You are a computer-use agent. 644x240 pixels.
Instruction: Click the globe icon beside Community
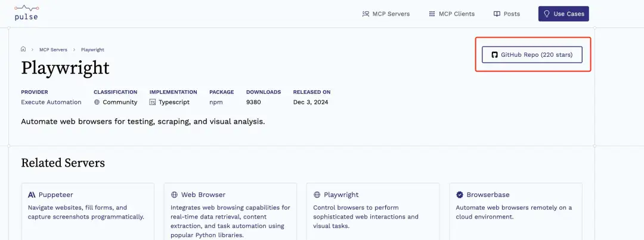click(97, 102)
